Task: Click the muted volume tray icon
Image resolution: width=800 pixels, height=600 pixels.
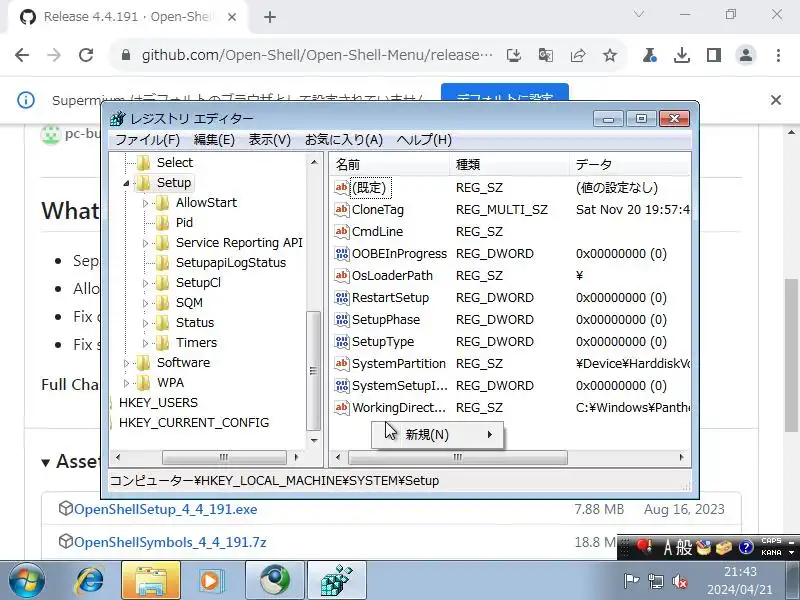Action: tap(680, 581)
